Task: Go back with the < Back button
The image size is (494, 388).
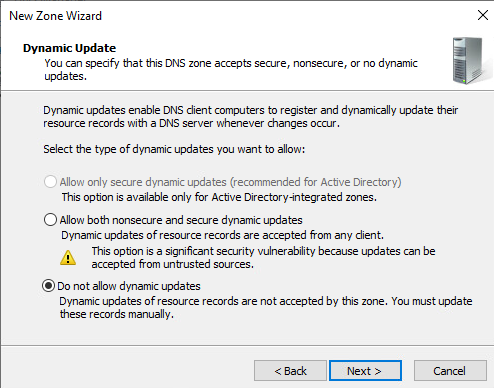Action: point(290,371)
